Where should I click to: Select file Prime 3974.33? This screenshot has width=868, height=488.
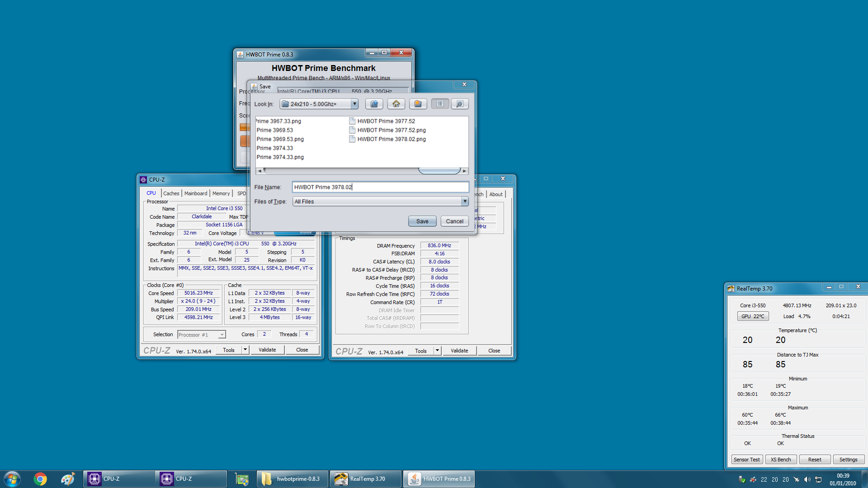tap(274, 148)
